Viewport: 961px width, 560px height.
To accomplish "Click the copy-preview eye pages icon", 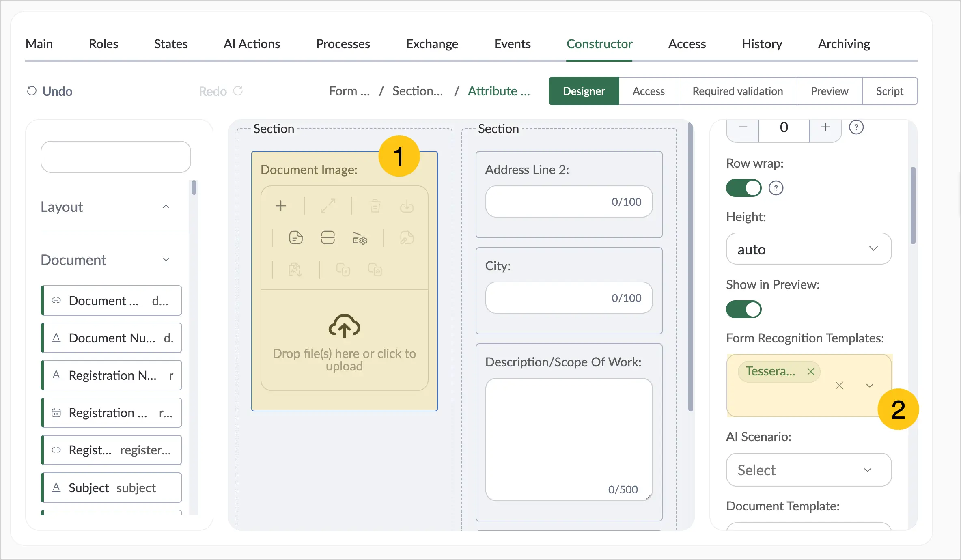I will (375, 269).
